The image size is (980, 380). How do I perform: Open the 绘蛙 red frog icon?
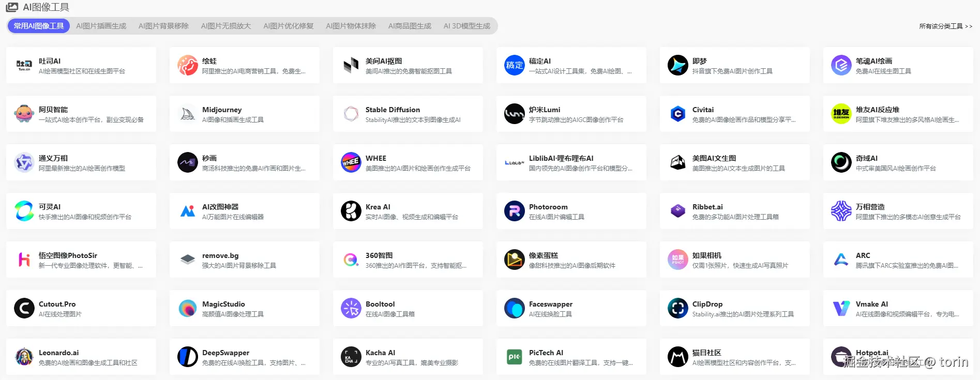point(188,65)
